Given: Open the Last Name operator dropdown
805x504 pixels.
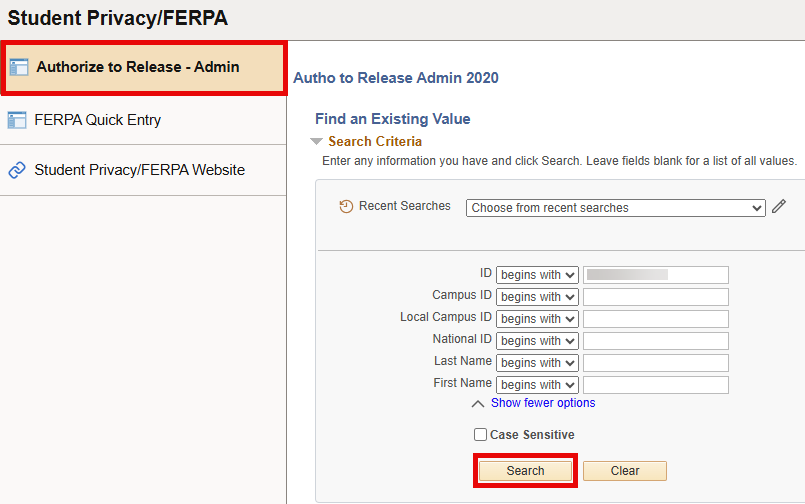Looking at the screenshot, I should [537, 363].
